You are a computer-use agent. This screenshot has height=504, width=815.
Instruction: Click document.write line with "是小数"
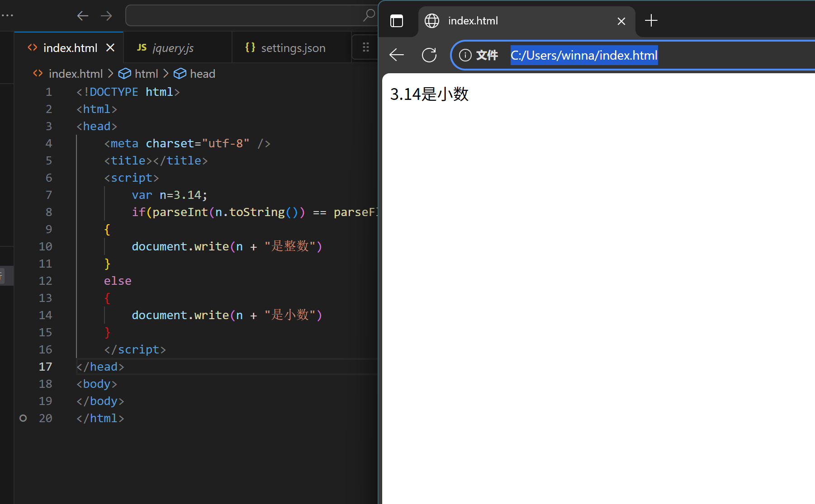click(227, 315)
